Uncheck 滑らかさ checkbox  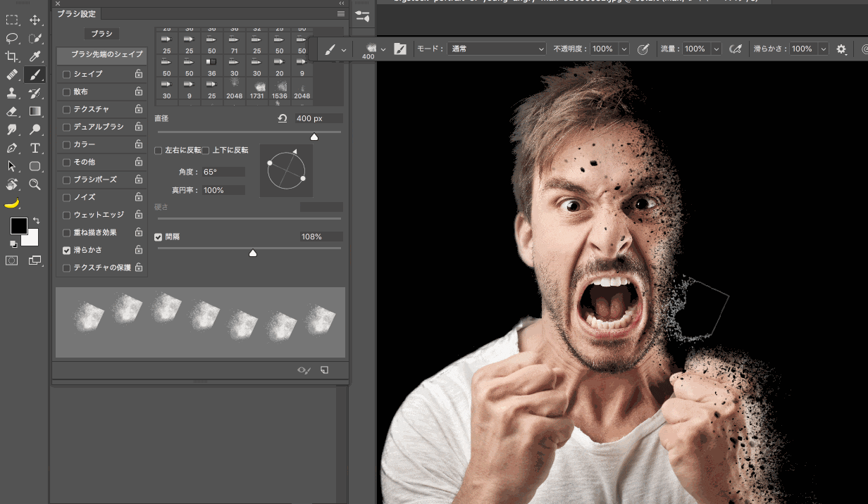(x=66, y=250)
